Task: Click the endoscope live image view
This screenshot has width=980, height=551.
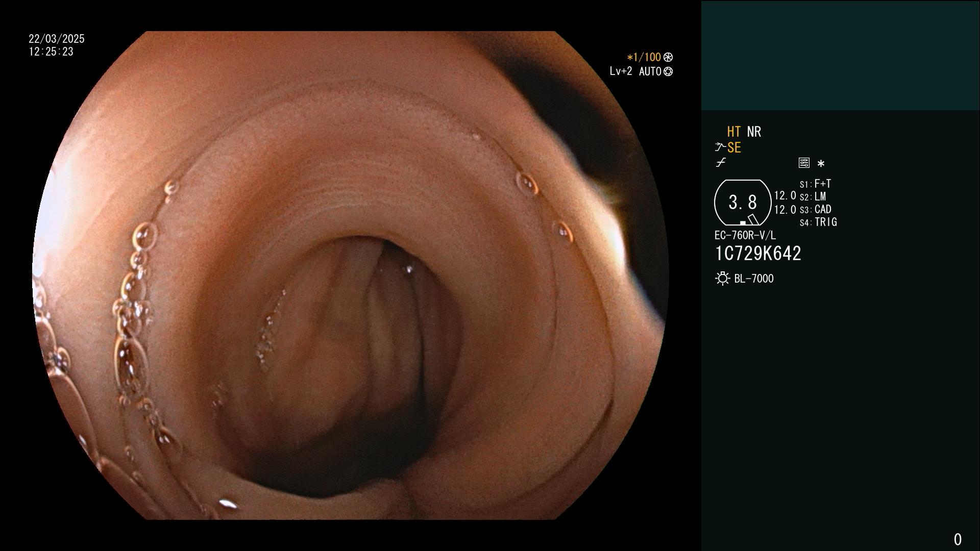Action: click(351, 275)
